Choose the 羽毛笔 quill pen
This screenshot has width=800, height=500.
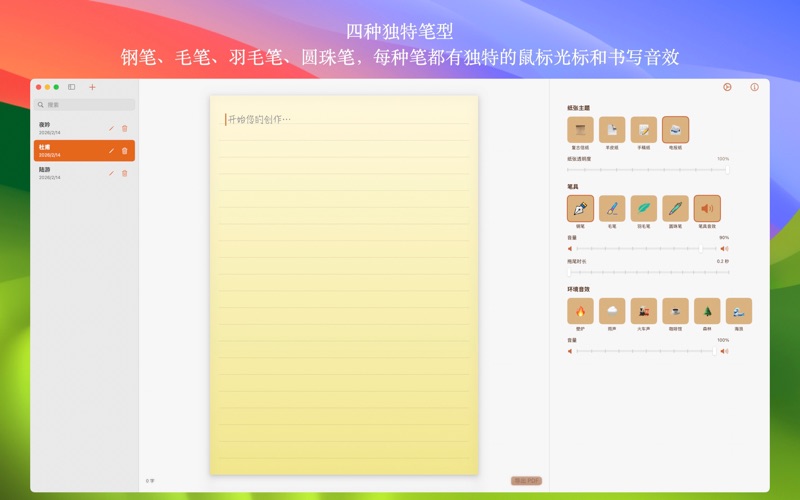pos(643,208)
